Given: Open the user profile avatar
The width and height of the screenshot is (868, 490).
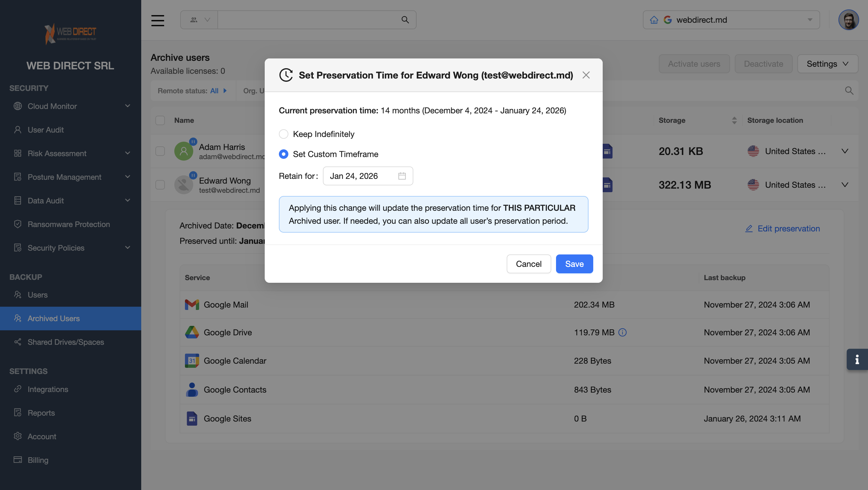Looking at the screenshot, I should (x=848, y=20).
